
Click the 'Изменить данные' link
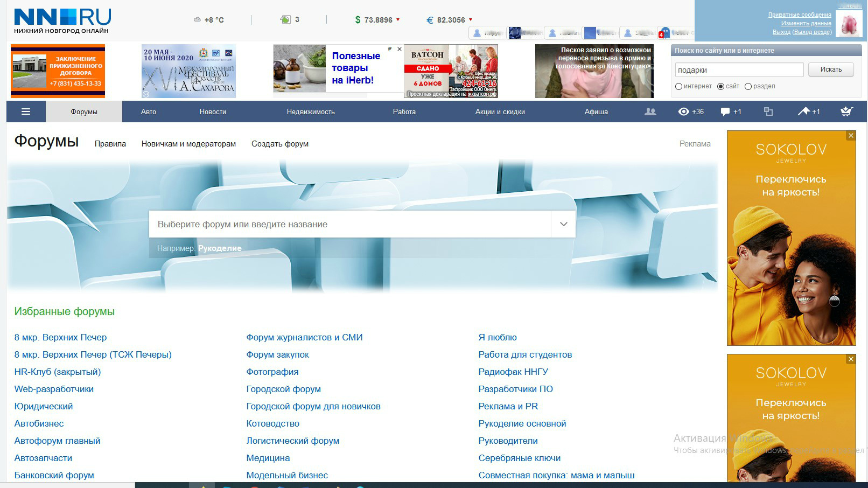point(806,23)
